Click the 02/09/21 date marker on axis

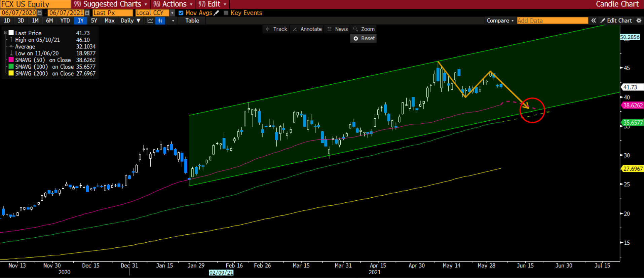coord(221,273)
